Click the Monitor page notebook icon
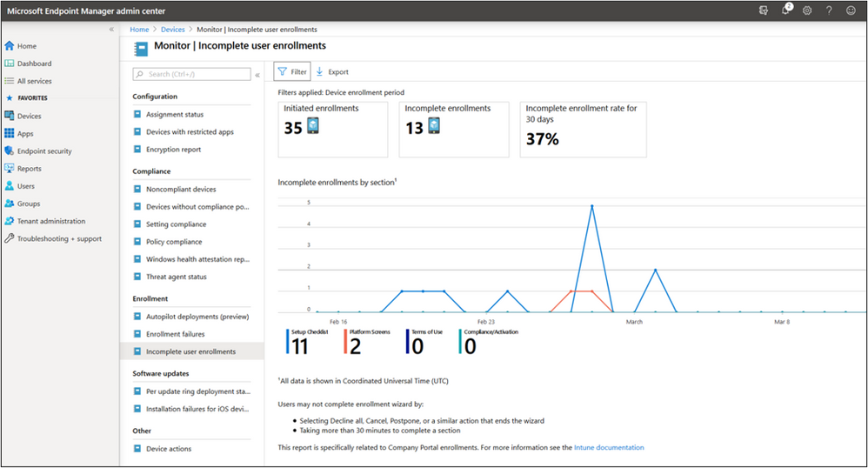The height and width of the screenshot is (468, 868). point(141,50)
